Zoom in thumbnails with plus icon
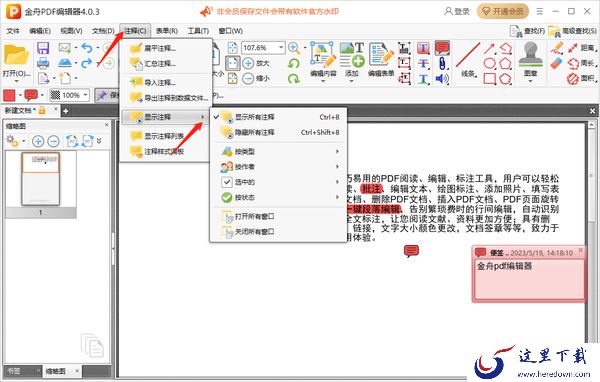This screenshot has height=382, width=600. 38,141
